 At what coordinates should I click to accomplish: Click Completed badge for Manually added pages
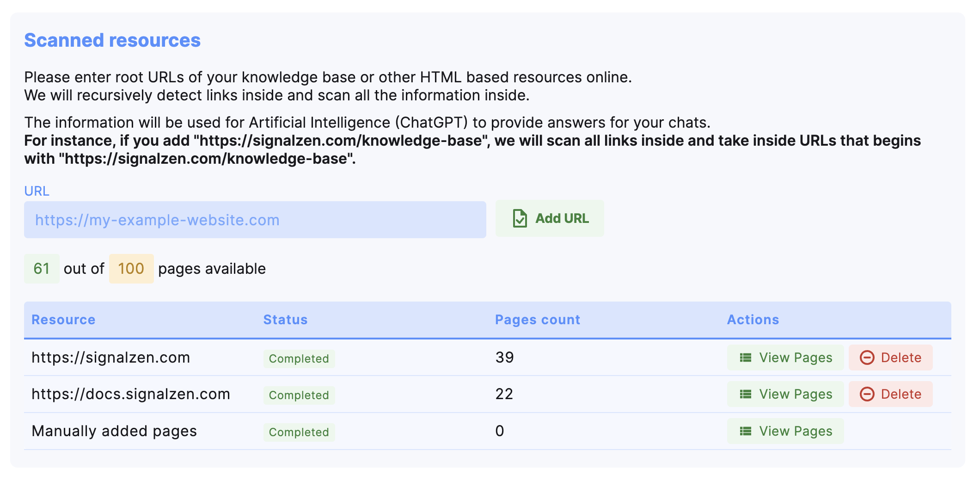[x=299, y=432]
